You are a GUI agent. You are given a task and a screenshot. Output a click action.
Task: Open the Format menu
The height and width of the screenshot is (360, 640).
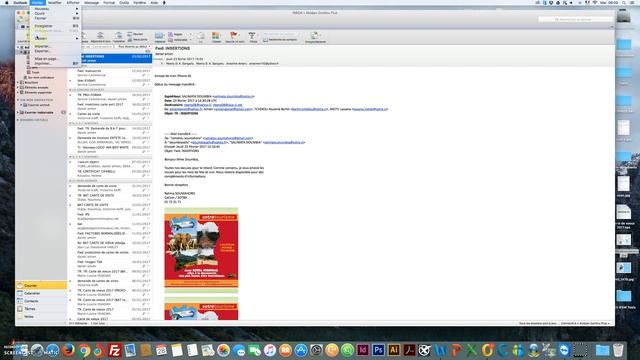tap(109, 2)
